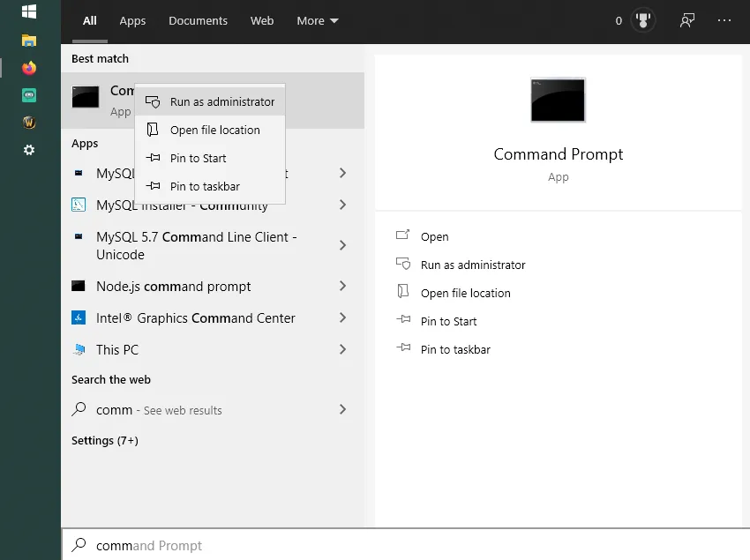Open the More dropdown in search tabs
This screenshot has height=560, width=750.
tap(318, 20)
